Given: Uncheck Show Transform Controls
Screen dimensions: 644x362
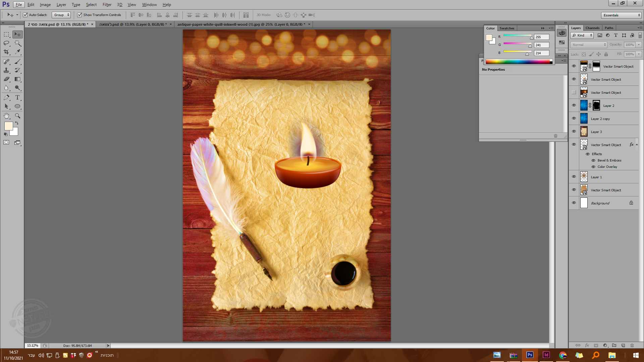Looking at the screenshot, I should click(x=79, y=15).
